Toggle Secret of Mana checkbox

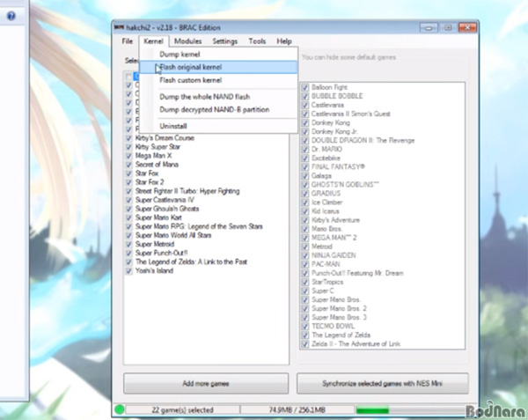128,165
